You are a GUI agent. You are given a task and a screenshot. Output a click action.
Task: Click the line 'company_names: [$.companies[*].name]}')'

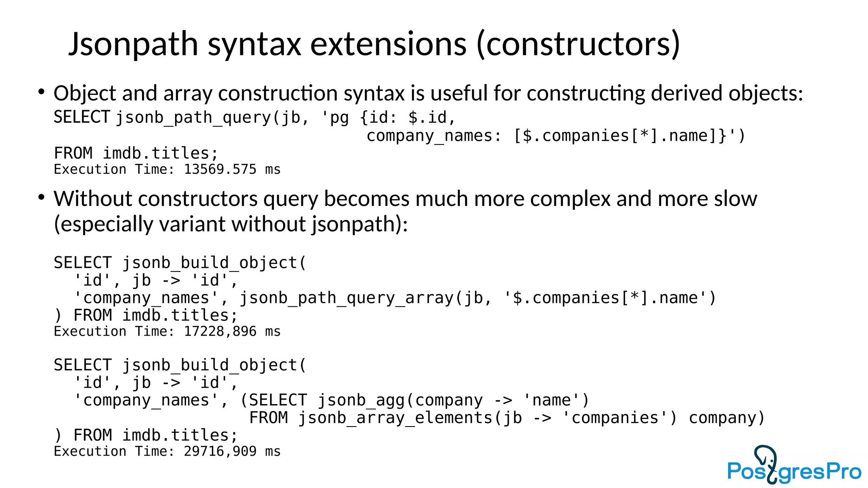point(556,136)
